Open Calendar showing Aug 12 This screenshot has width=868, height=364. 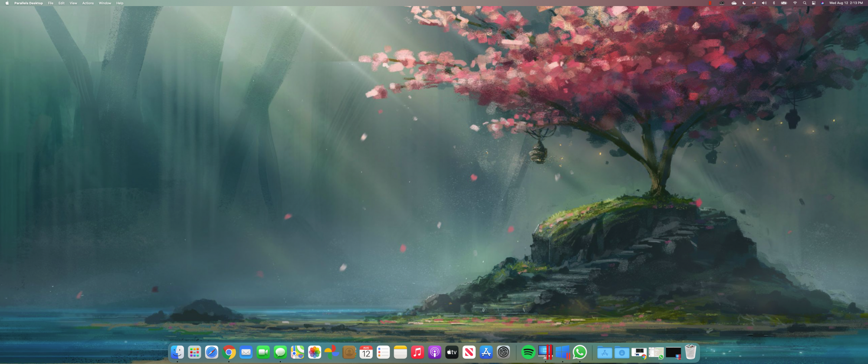pos(366,352)
